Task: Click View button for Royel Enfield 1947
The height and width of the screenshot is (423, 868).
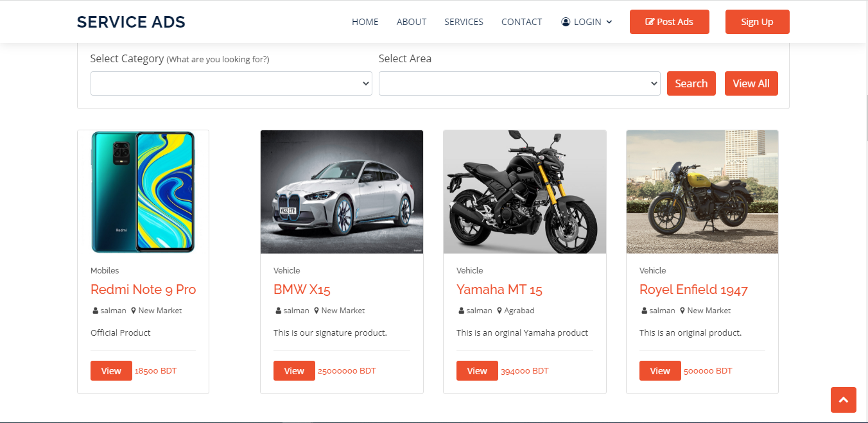Action: coord(660,371)
